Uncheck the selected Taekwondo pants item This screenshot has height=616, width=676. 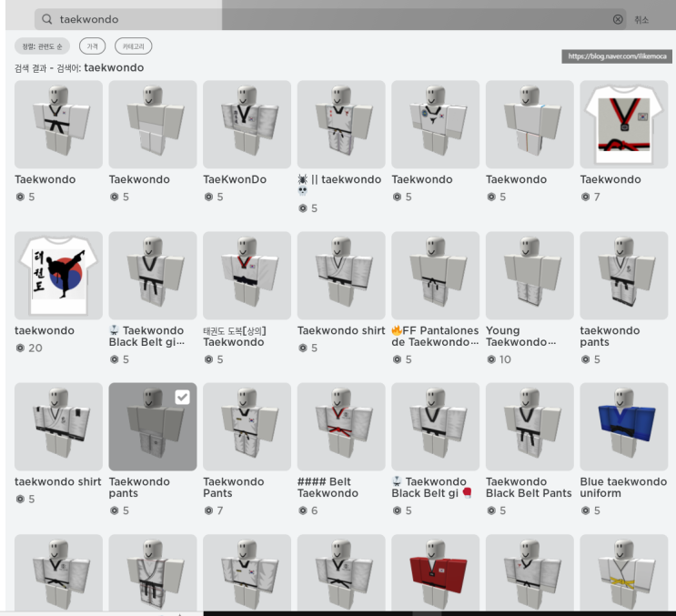pyautogui.click(x=182, y=397)
